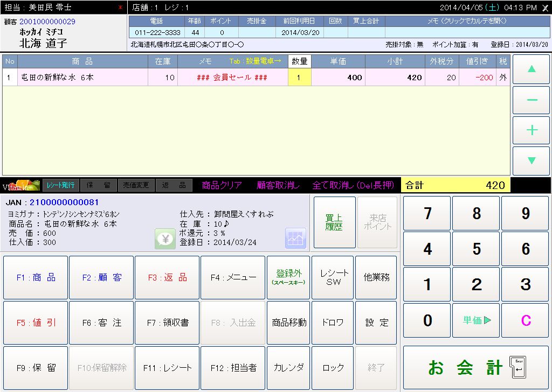The width and height of the screenshot is (552, 392).
Task: Click the plus quantity button
Action: click(x=531, y=130)
